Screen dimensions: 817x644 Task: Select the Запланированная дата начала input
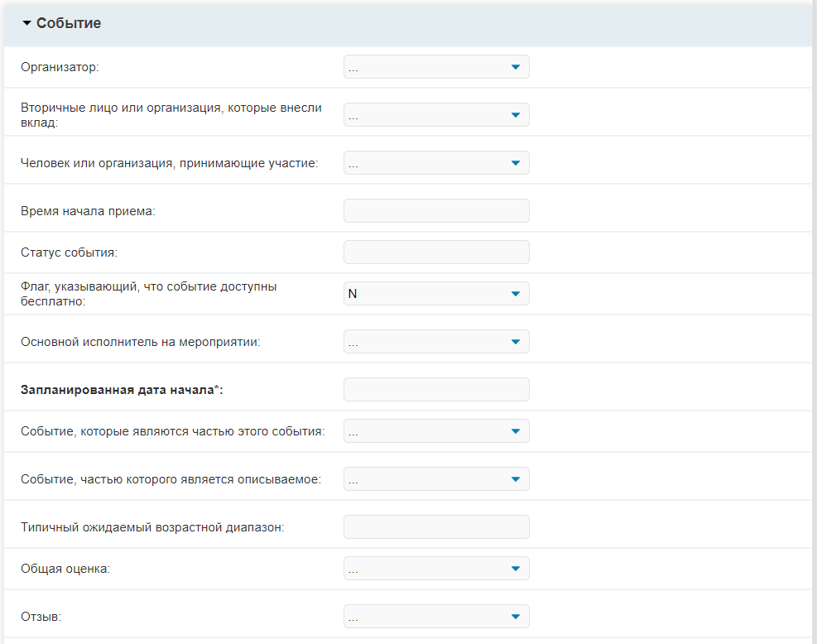tap(436, 389)
